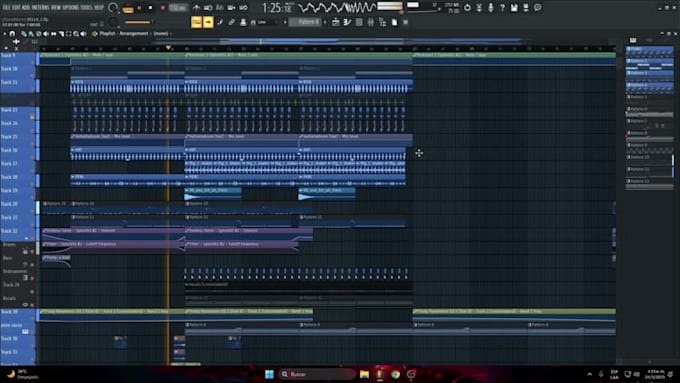The width and height of the screenshot is (680, 383).
Task: Click the save project icon
Action: pyautogui.click(x=514, y=8)
